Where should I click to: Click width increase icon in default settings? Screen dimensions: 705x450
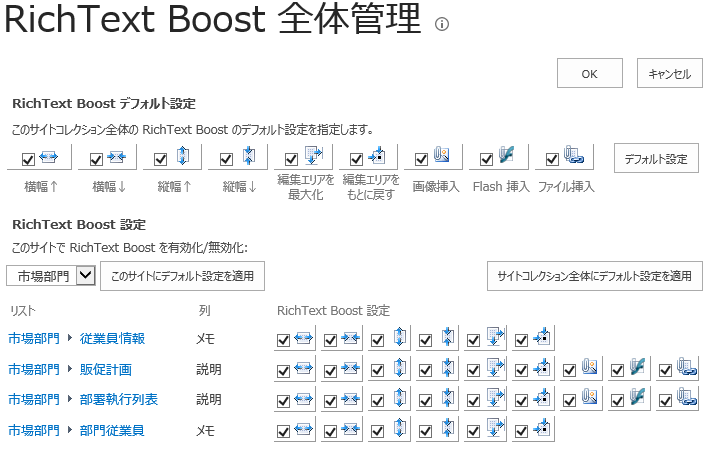(x=49, y=156)
